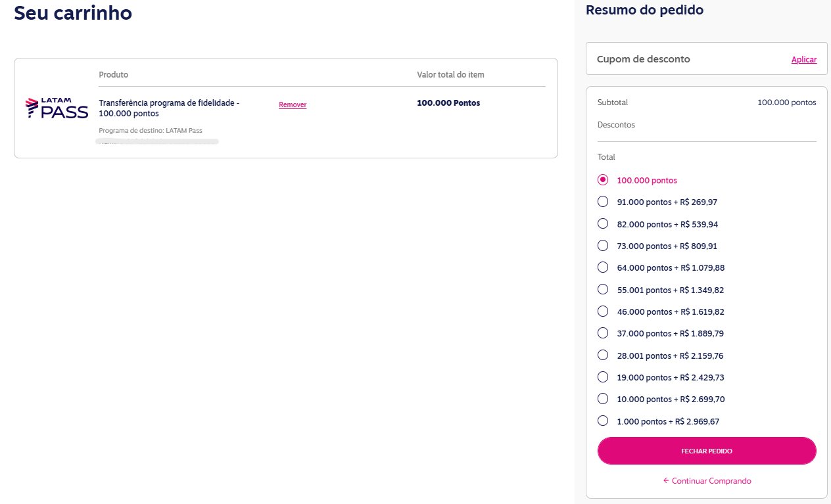Click the product title Transferência programa de fidelidade
Screen dimensions: 831x504
[x=169, y=108]
